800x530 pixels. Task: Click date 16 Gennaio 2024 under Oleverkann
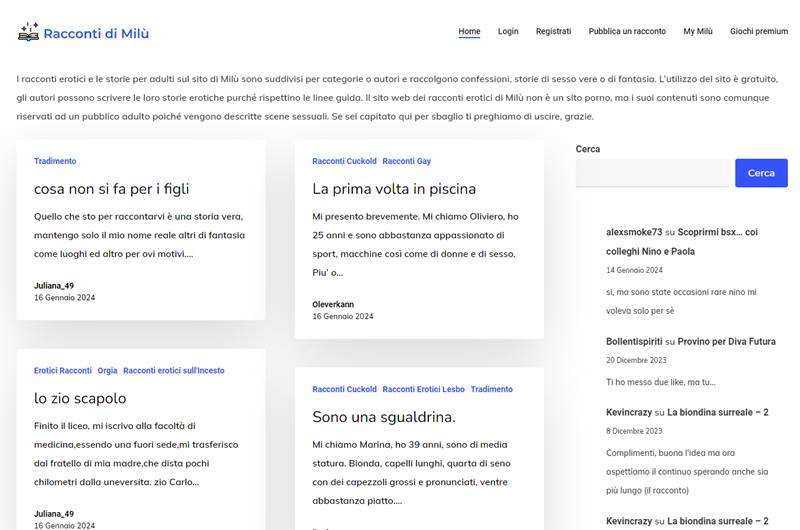[x=342, y=316]
